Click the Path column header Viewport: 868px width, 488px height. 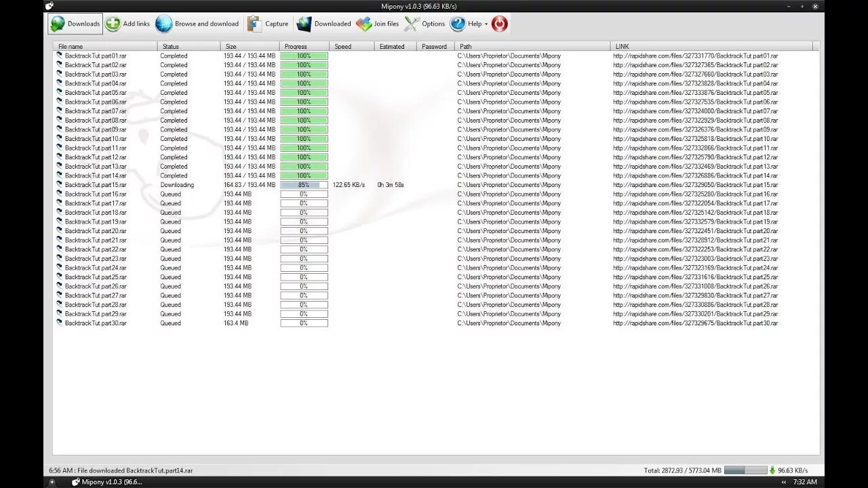tap(532, 47)
